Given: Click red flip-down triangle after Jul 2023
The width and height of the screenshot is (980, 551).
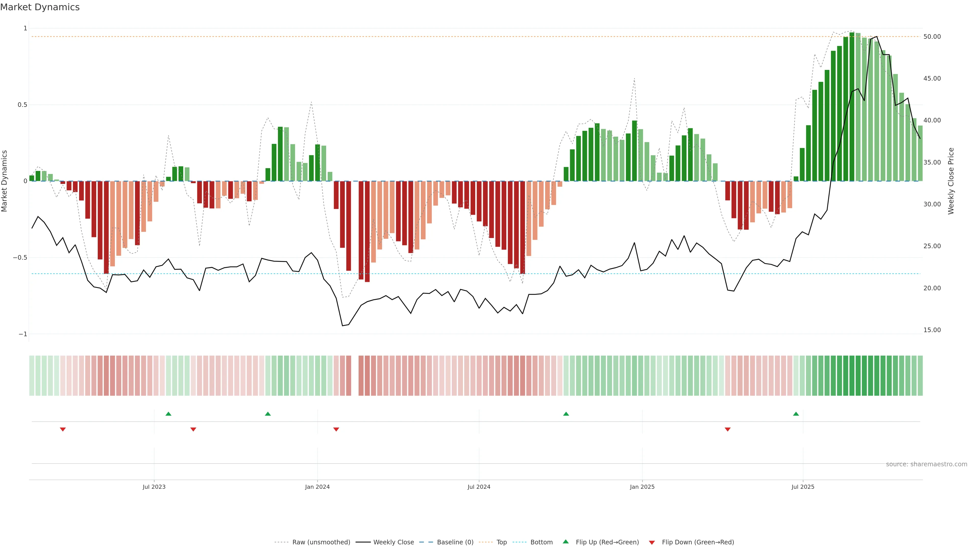Looking at the screenshot, I should coord(193,429).
